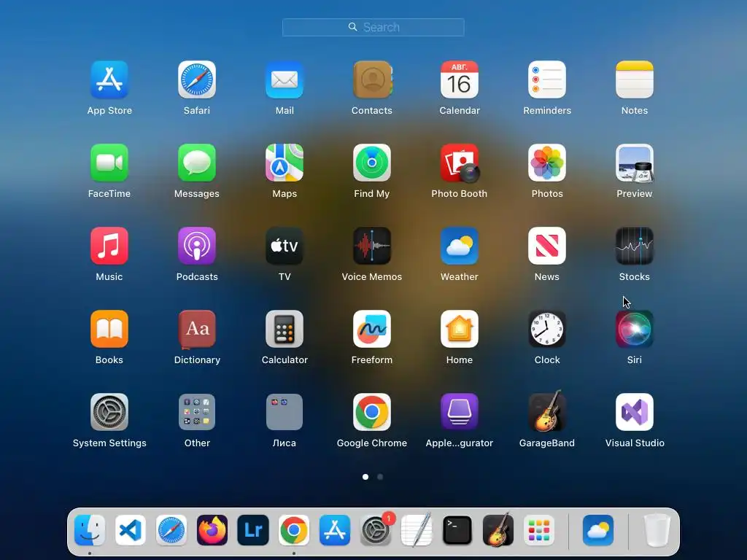Open App Store icon in Dock
The width and height of the screenshot is (747, 560).
(335, 530)
